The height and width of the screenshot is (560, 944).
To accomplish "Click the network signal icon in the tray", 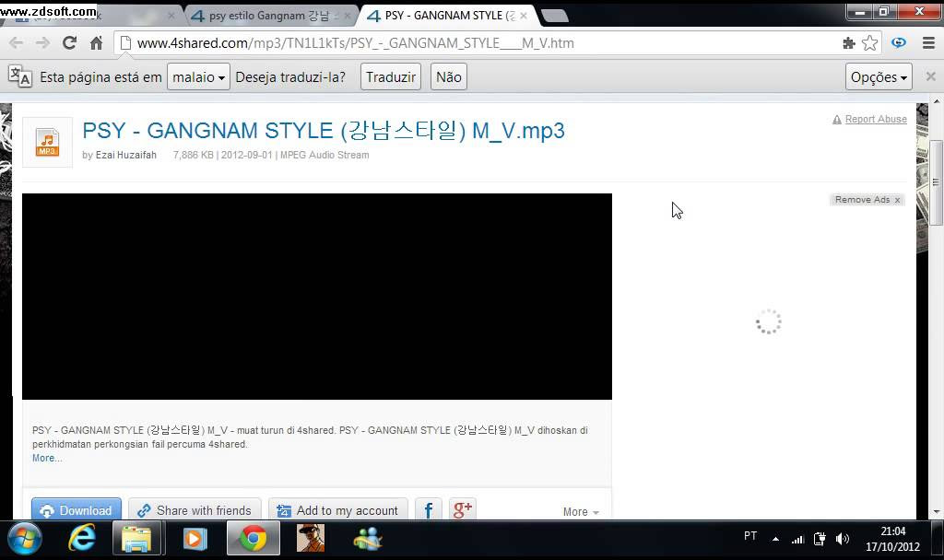I will 797,540.
